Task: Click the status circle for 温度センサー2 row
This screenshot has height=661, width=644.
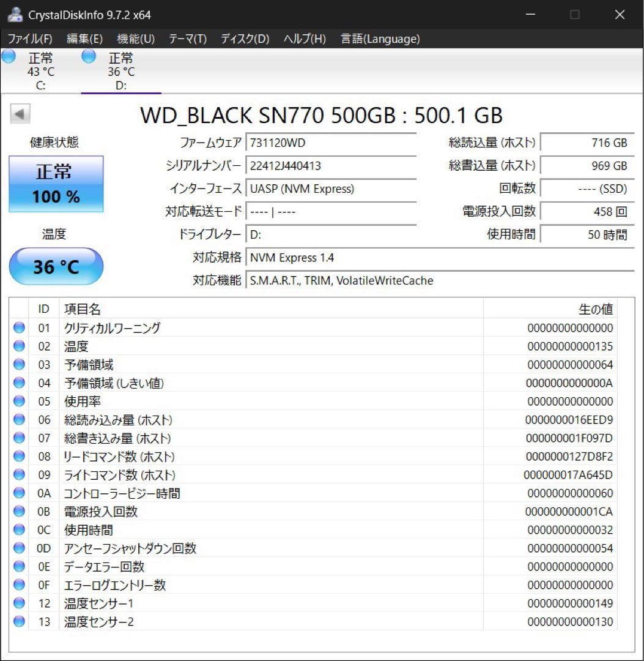Action: pyautogui.click(x=18, y=621)
